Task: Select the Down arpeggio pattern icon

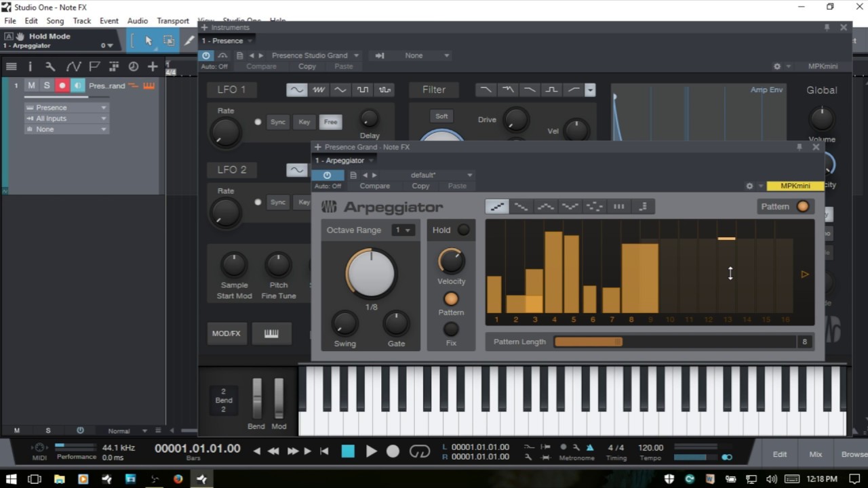Action: pyautogui.click(x=521, y=207)
